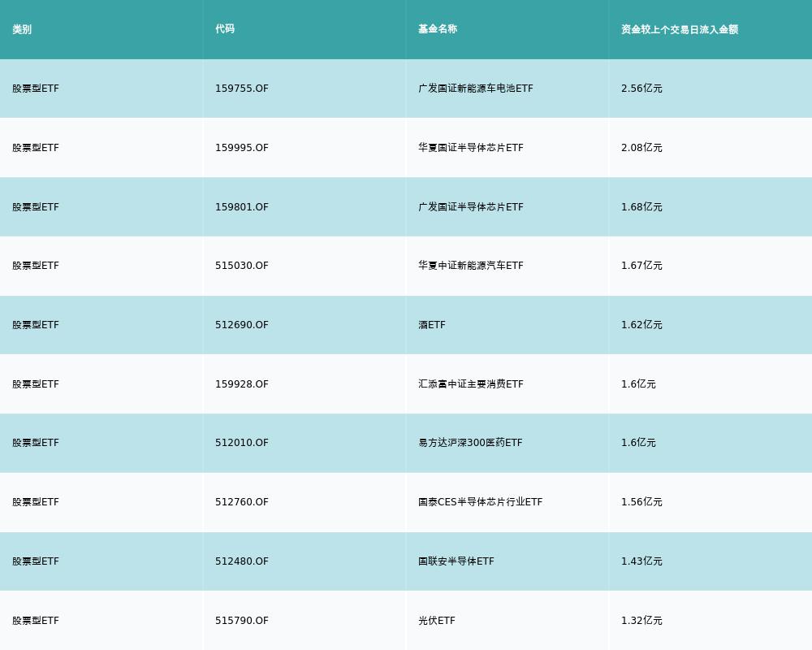Select code 515030.OF

coord(242,266)
